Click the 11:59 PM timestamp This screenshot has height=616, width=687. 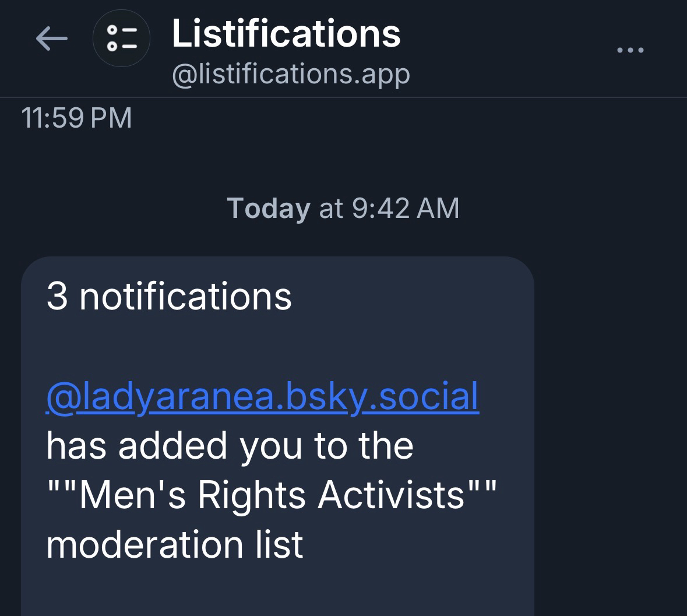click(x=76, y=118)
